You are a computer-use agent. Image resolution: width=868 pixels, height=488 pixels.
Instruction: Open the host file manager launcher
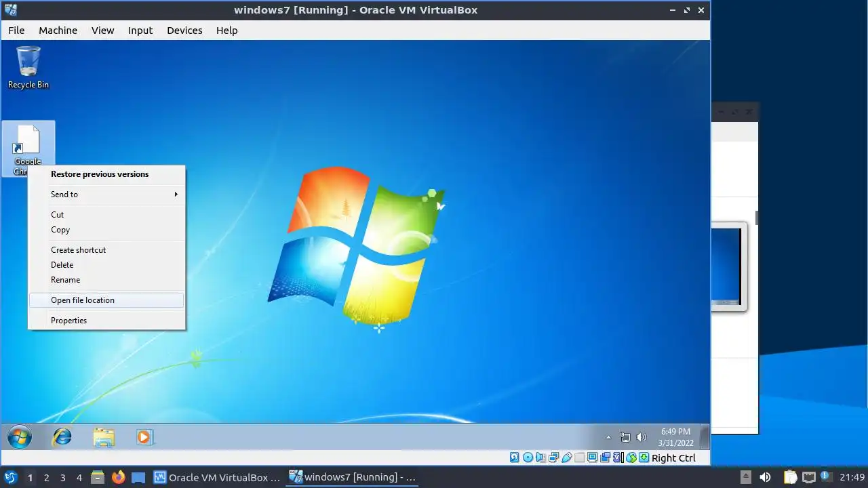coord(97,477)
